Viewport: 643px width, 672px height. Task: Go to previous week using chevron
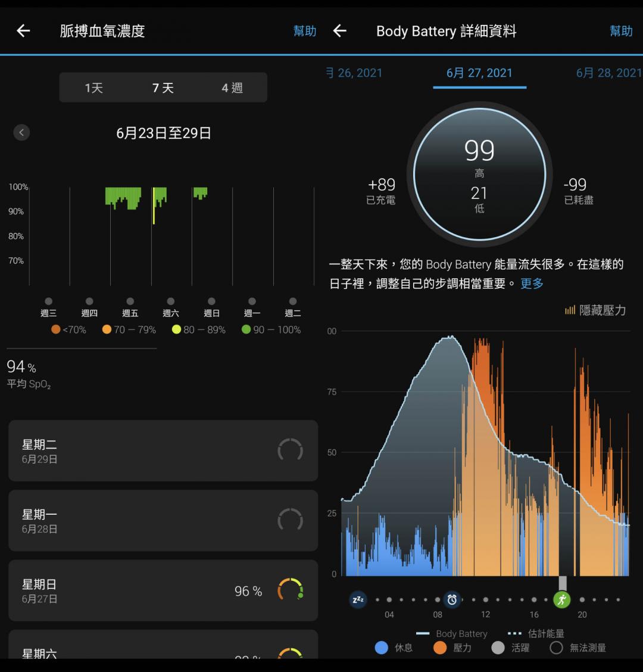pos(21,133)
